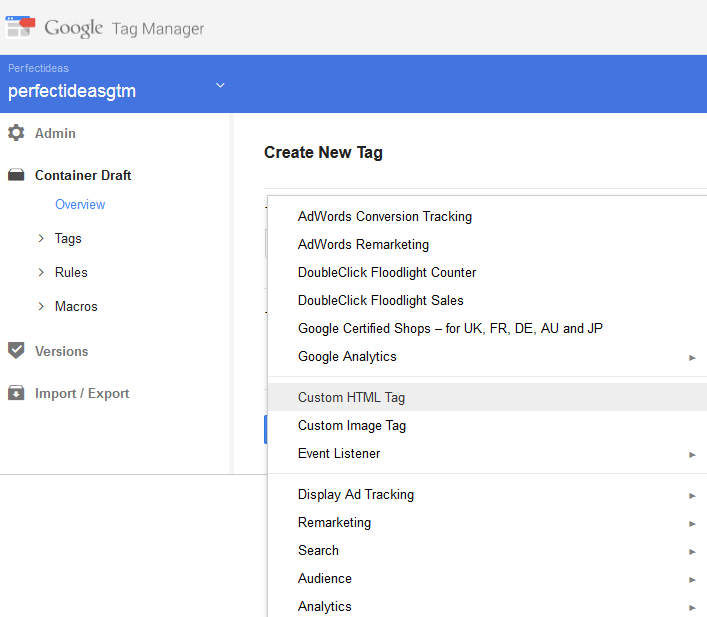Expand the Macros tree chevron
Screen dimensions: 707x617
41,306
